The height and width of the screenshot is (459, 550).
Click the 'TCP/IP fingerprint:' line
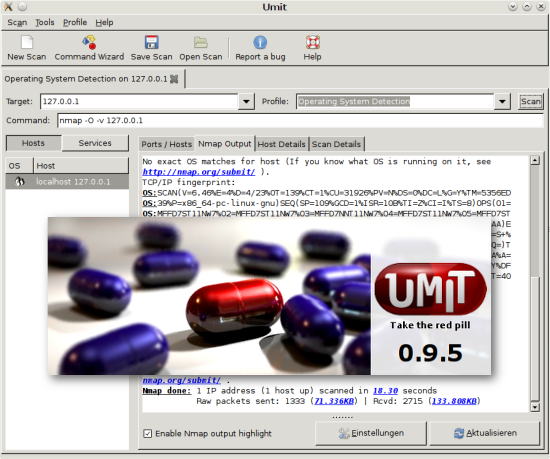point(189,182)
